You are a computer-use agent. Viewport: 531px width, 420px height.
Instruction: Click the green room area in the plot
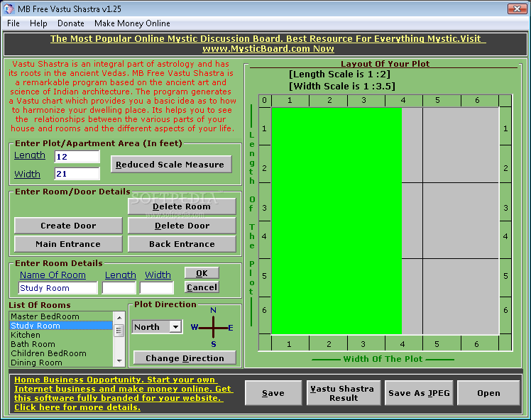[x=336, y=221]
